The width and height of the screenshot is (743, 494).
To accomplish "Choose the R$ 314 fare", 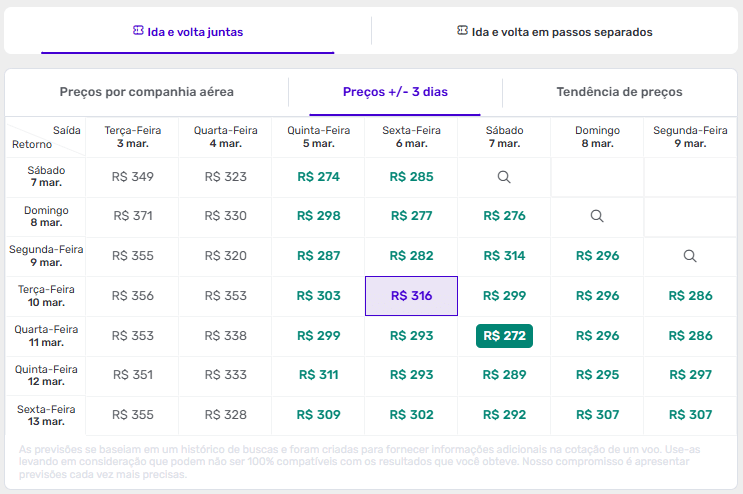I will click(504, 256).
